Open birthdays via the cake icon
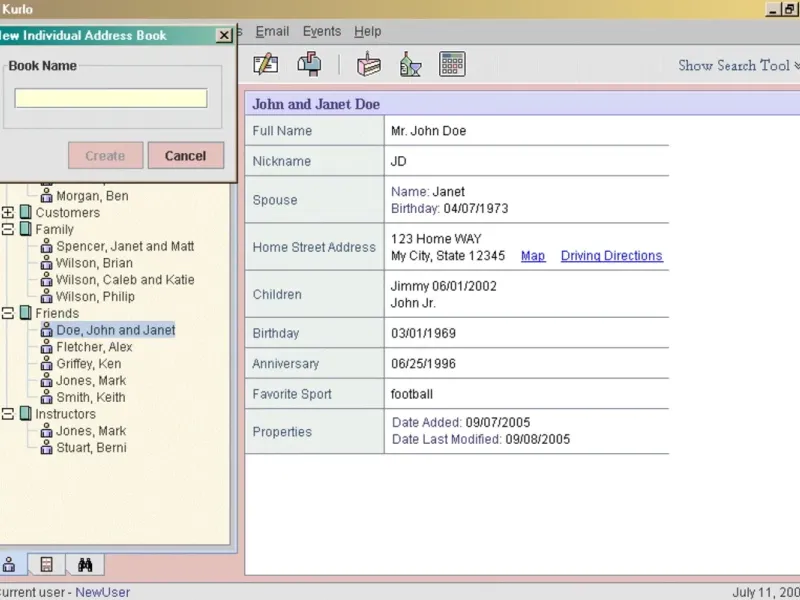 [368, 64]
